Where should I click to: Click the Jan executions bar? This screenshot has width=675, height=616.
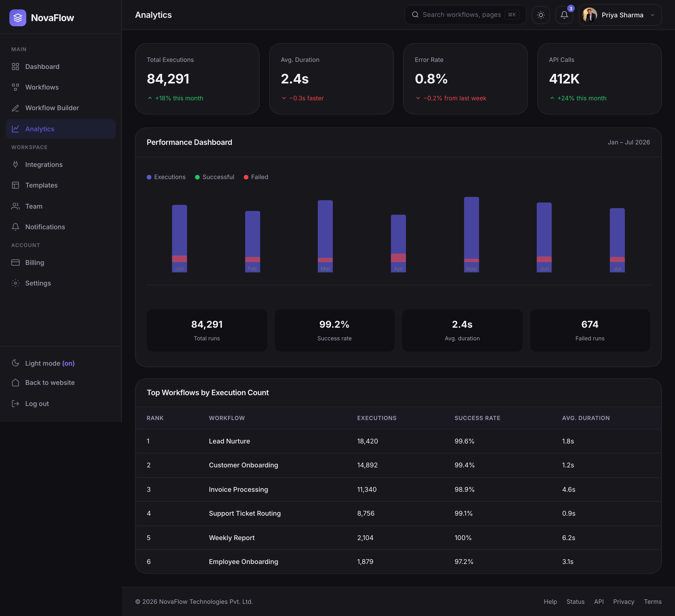pos(180,238)
